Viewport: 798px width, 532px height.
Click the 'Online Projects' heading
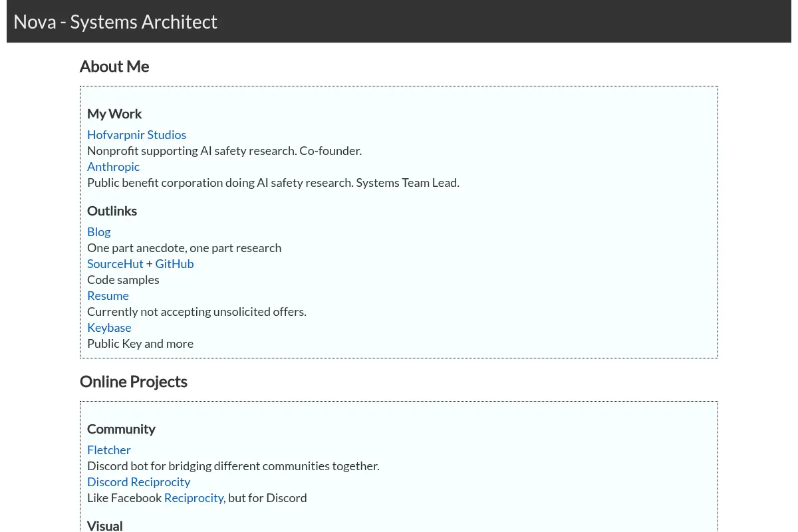[133, 382]
